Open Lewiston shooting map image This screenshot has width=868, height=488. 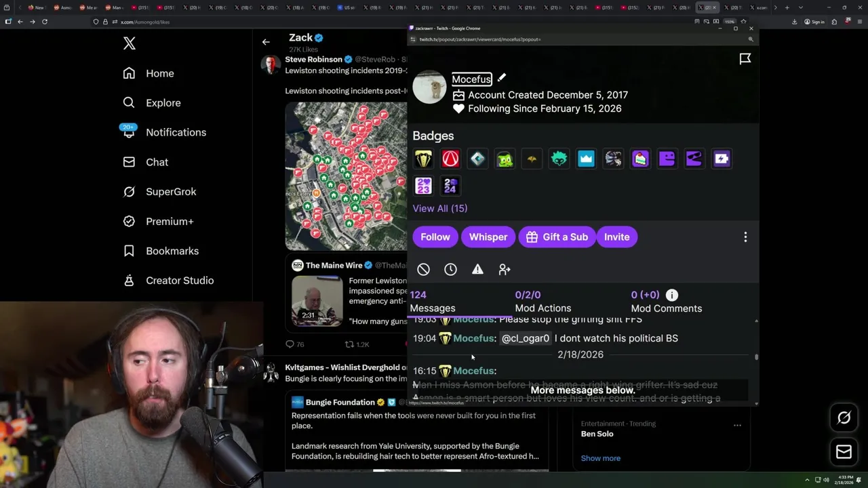pyautogui.click(x=346, y=176)
